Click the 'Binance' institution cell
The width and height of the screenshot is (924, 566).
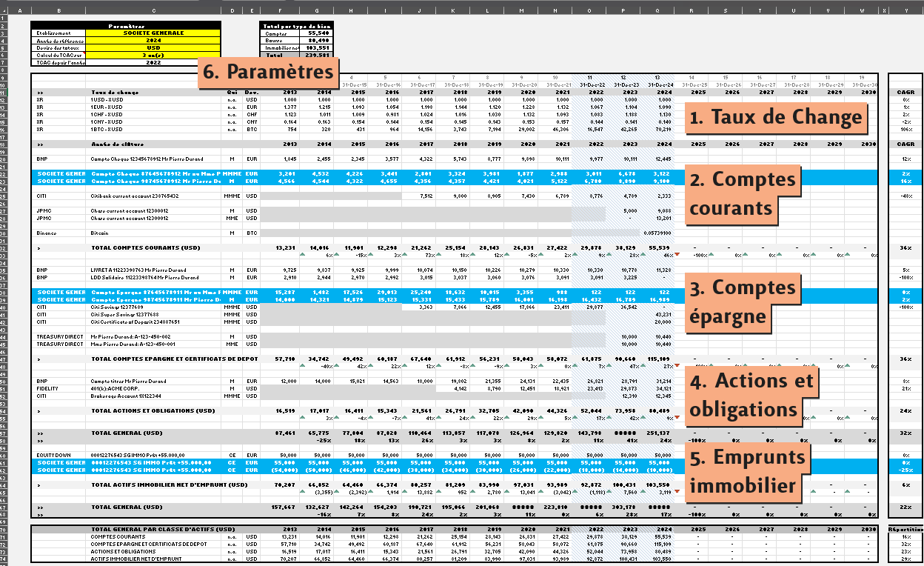coord(46,233)
